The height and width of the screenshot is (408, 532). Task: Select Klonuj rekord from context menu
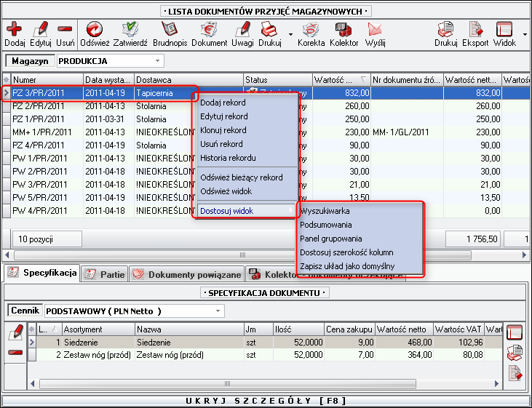[x=223, y=130]
